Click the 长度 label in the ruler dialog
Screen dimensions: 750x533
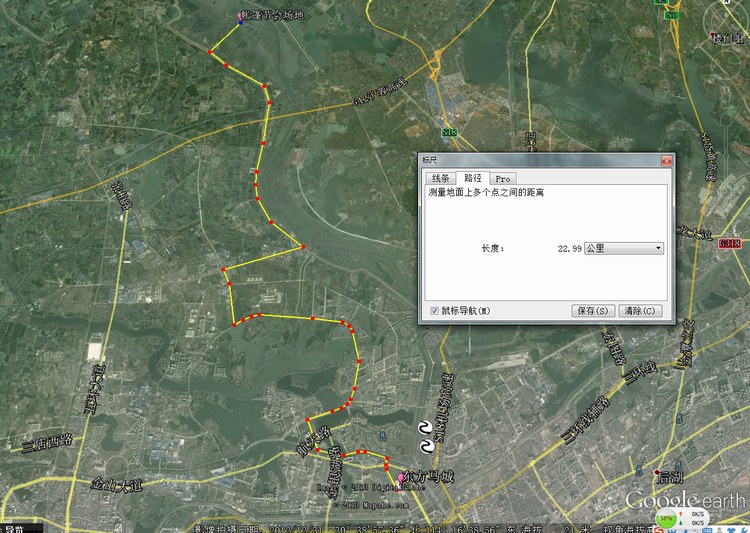(493, 248)
